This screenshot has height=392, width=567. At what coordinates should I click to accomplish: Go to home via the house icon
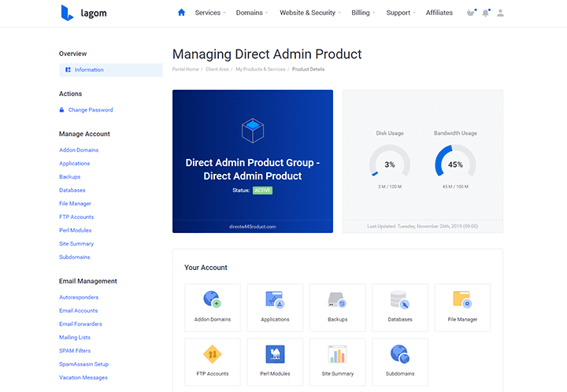pyautogui.click(x=182, y=13)
